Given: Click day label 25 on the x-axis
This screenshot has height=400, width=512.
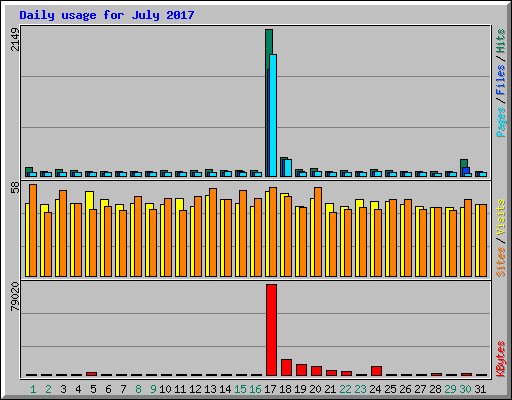Looking at the screenshot, I should point(390,389).
